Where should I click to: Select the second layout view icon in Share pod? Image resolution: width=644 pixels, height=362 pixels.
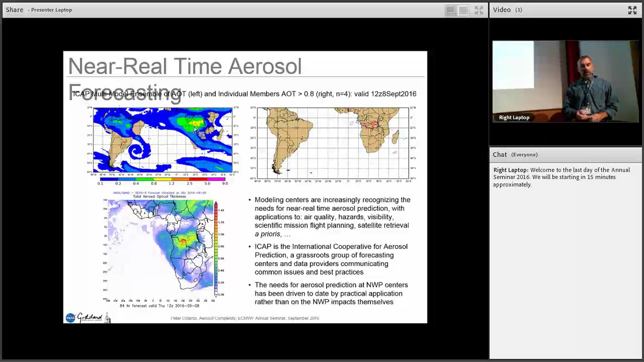[x=464, y=10]
